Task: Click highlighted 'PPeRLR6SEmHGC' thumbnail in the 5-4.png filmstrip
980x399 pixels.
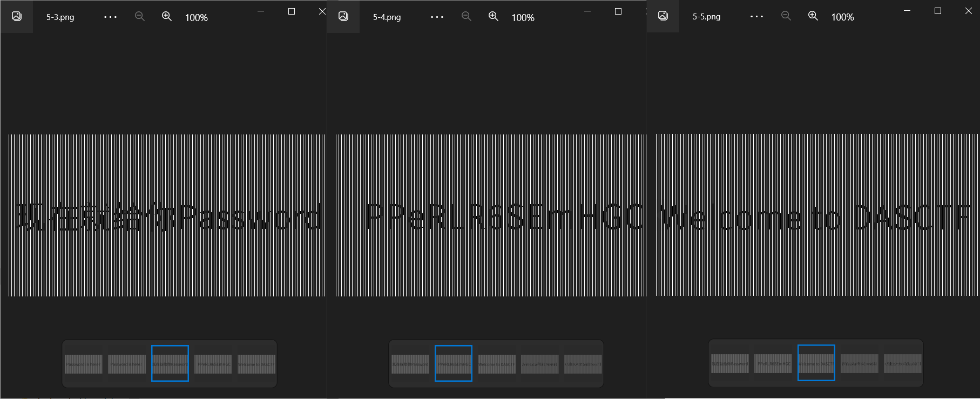Action: [454, 363]
